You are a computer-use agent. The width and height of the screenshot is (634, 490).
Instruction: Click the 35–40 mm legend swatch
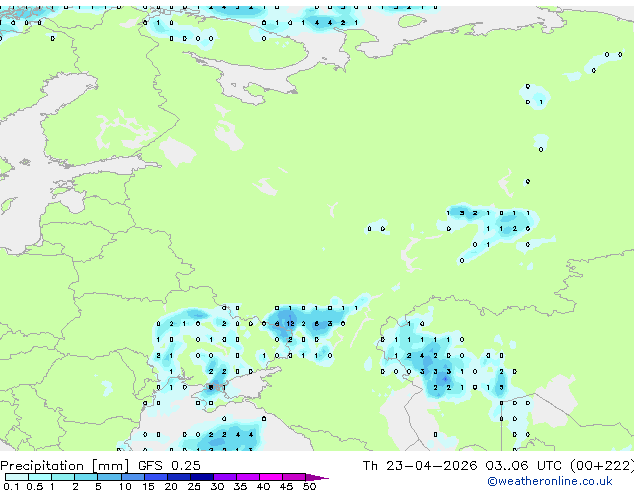(248, 477)
